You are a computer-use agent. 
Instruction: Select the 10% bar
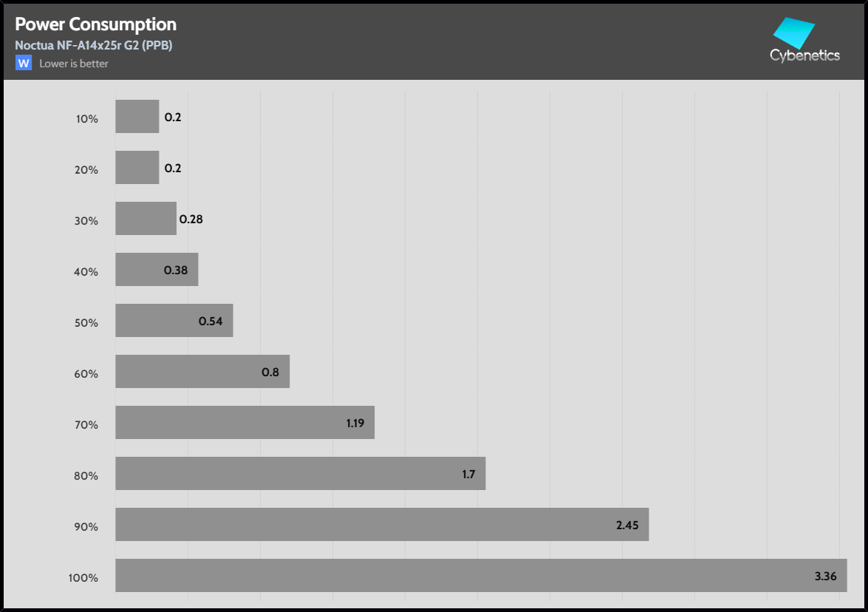(x=137, y=117)
